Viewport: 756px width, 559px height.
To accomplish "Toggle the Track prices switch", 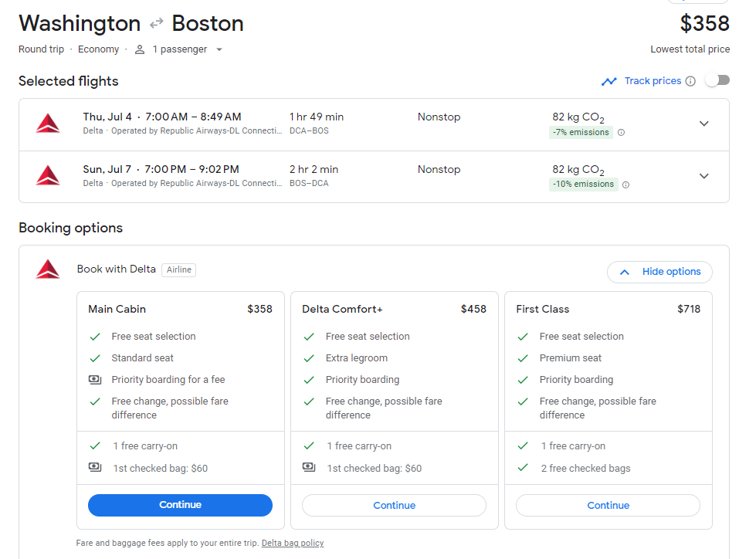I will pos(717,80).
